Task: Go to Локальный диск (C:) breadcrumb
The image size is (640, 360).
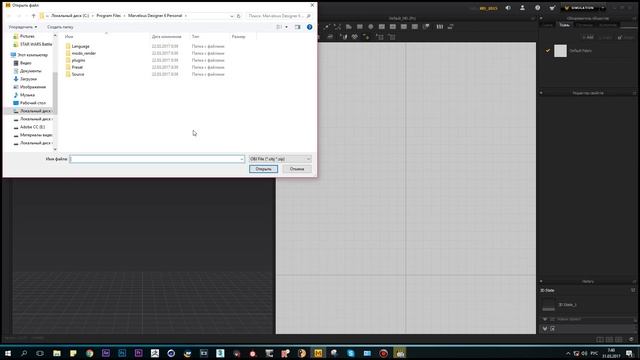Action: tap(70, 16)
